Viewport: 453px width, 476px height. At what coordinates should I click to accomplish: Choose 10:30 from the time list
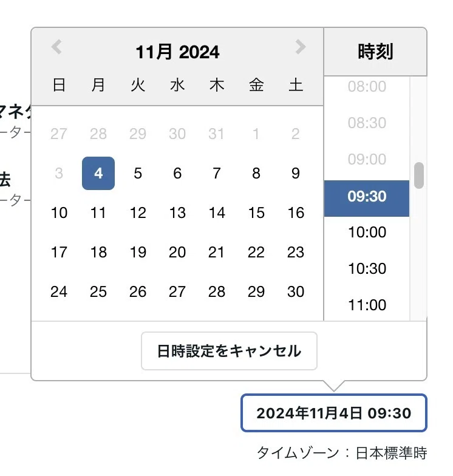coord(367,268)
